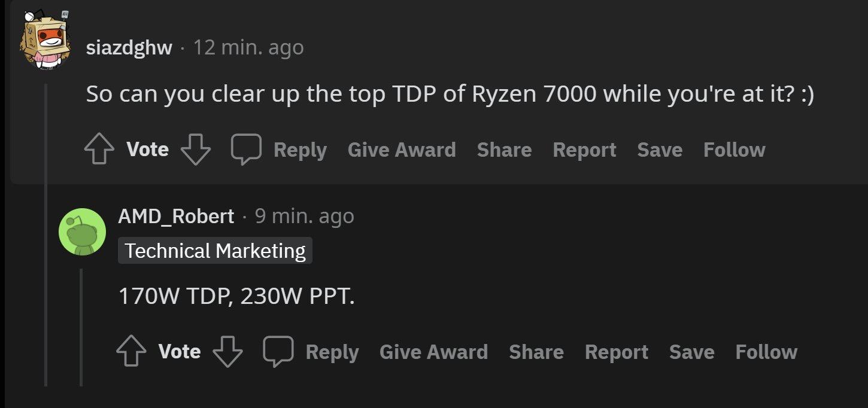This screenshot has width=868, height=408.
Task: Follow AMD_Robert's reply
Action: point(766,352)
